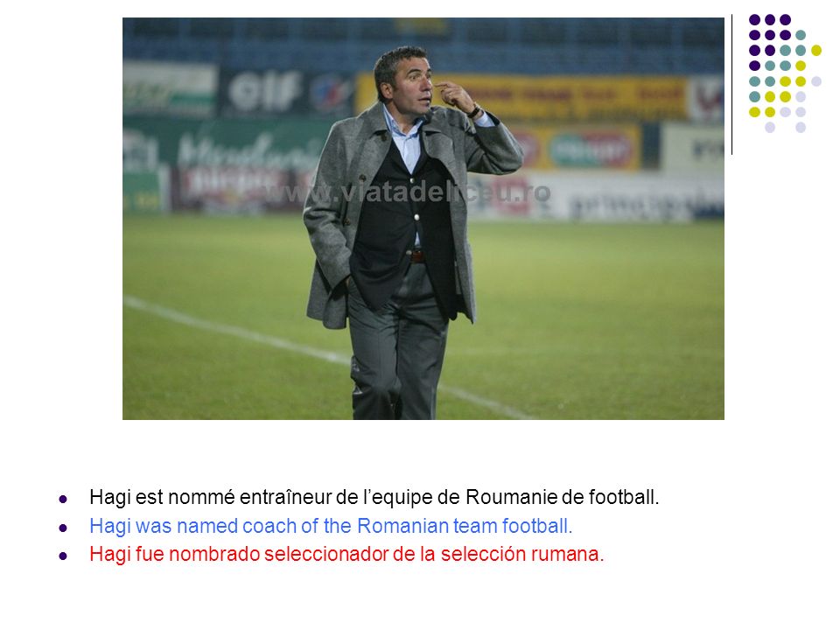Select the bullet beside the blue English sentence
Screen dimensions: 840x630
pyautogui.click(x=63, y=528)
